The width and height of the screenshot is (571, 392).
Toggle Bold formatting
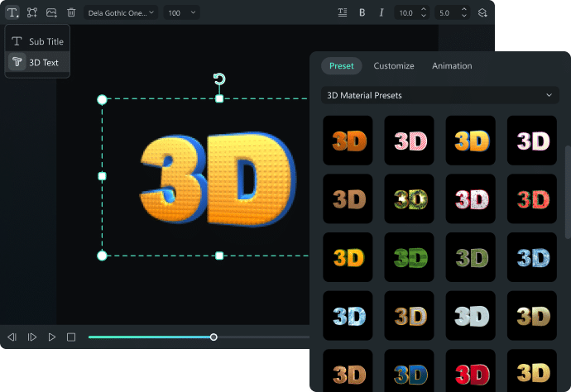[x=362, y=12]
